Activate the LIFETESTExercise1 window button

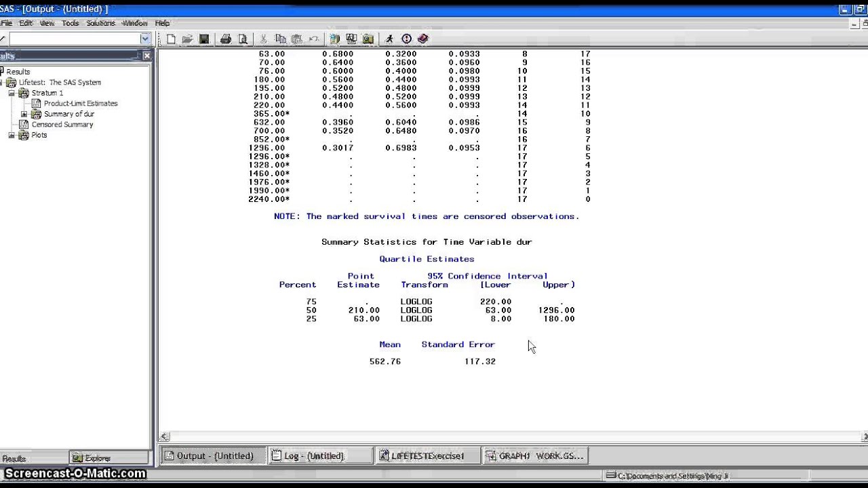coord(427,456)
